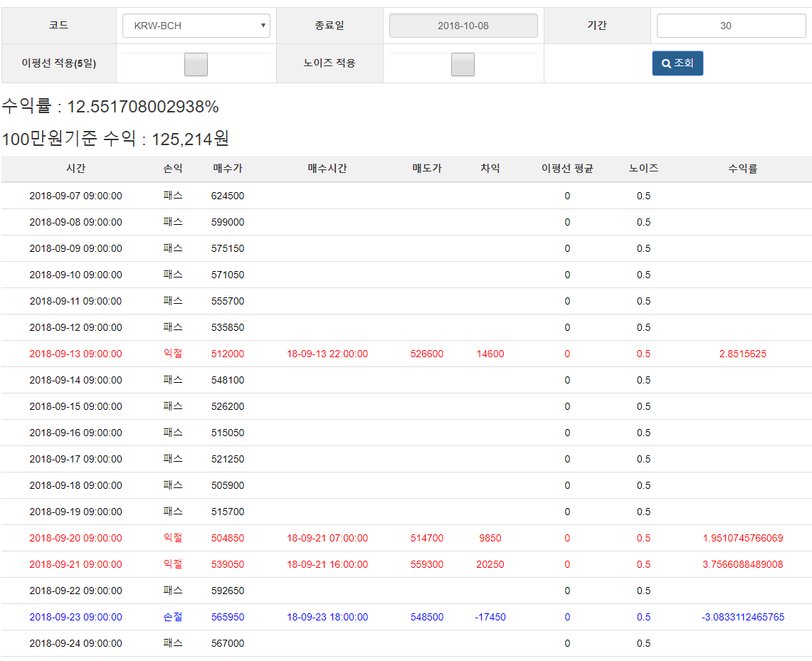Toggle the 이평선 적용(5일) checkbox
The width and height of the screenshot is (812, 661).
coord(196,64)
